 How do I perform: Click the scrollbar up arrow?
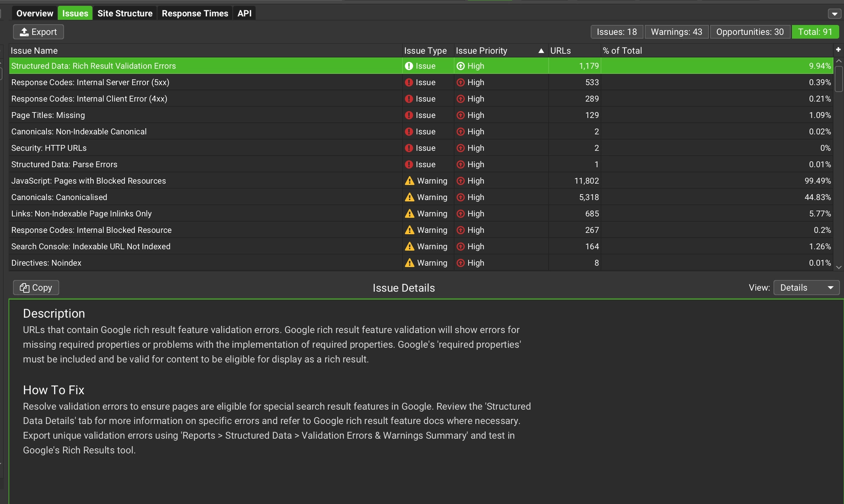pyautogui.click(x=838, y=61)
